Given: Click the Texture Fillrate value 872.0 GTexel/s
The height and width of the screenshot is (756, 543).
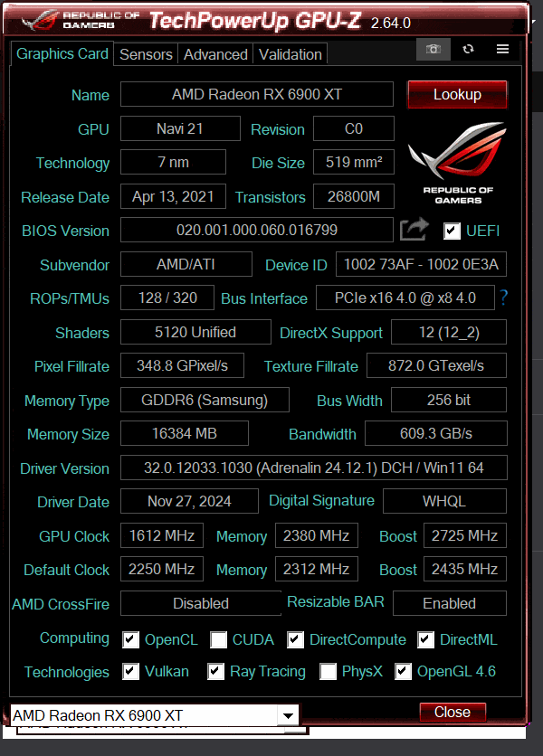Looking at the screenshot, I should coord(436,365).
